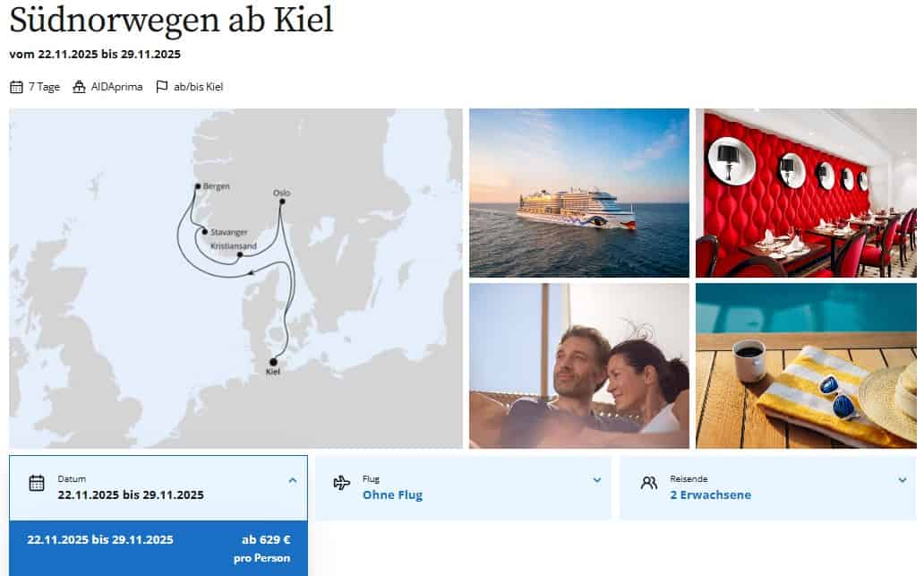Expand the Reisende dropdown chevron
This screenshot has width=924, height=576.
(x=903, y=480)
